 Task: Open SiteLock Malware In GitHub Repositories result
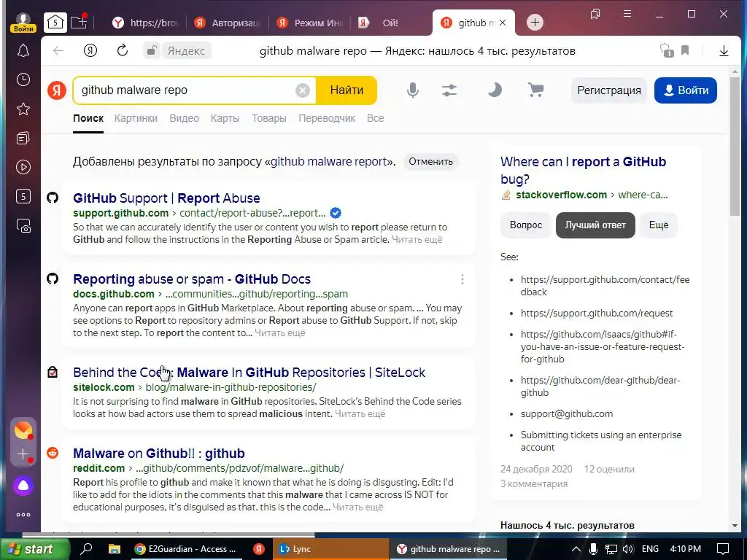point(249,373)
